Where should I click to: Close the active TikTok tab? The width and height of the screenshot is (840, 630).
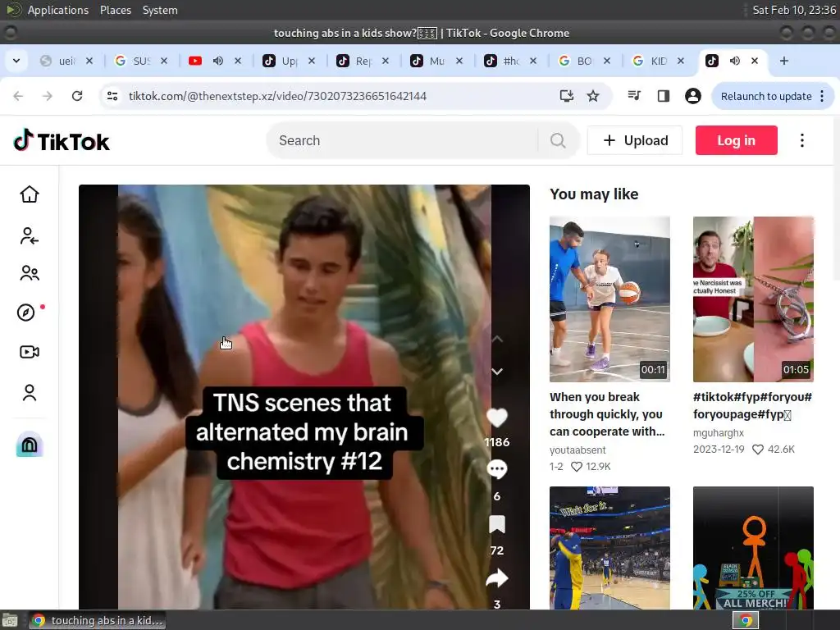(755, 61)
